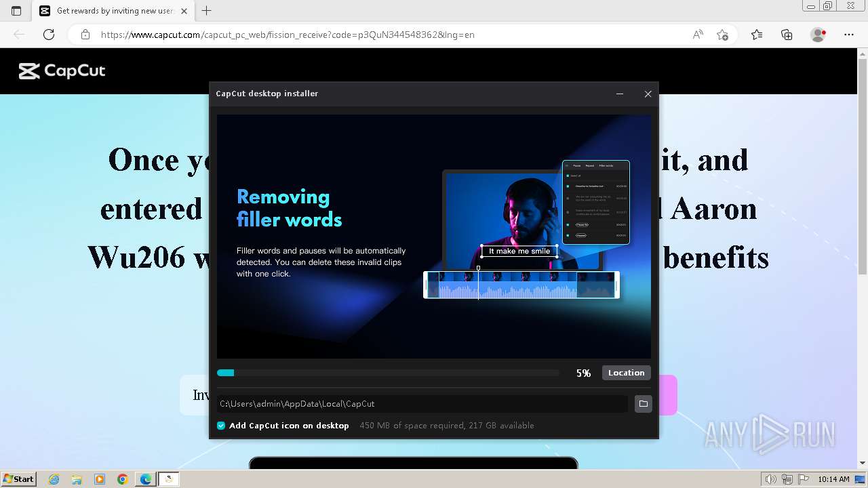The image size is (868, 488).
Task: Click the 5% progress percentage
Action: 583,373
